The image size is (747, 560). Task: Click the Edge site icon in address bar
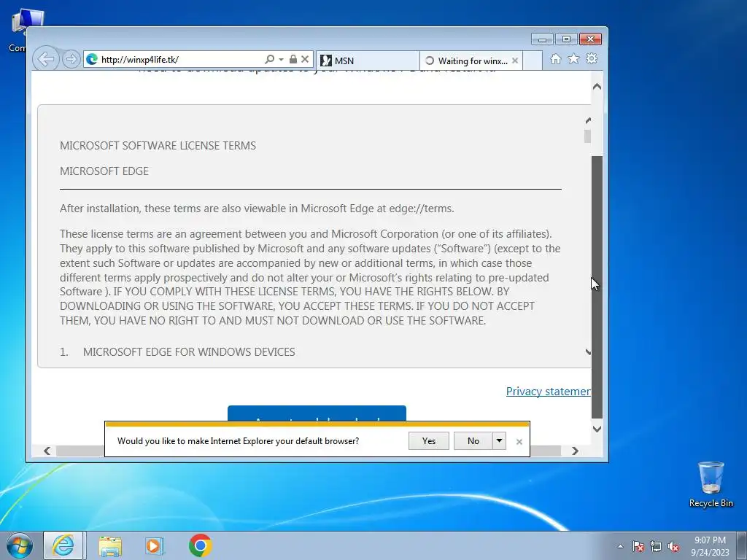(x=92, y=60)
